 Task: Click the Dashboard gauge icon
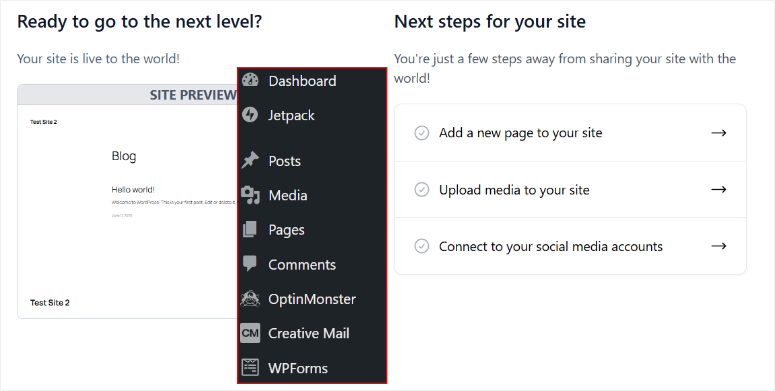coord(250,80)
